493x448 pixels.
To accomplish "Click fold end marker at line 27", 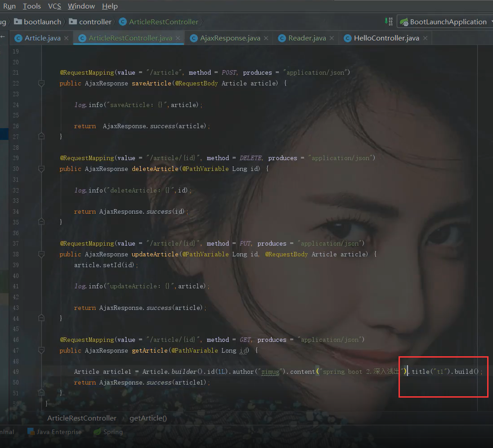I will coord(41,136).
